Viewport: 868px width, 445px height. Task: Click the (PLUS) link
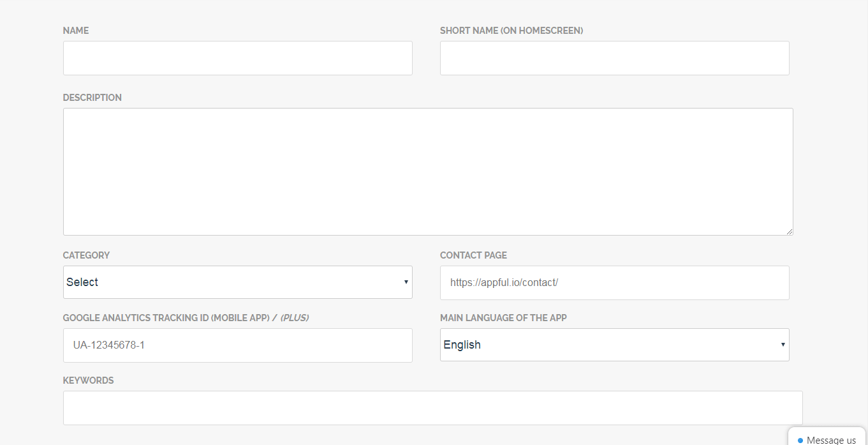pos(297,317)
